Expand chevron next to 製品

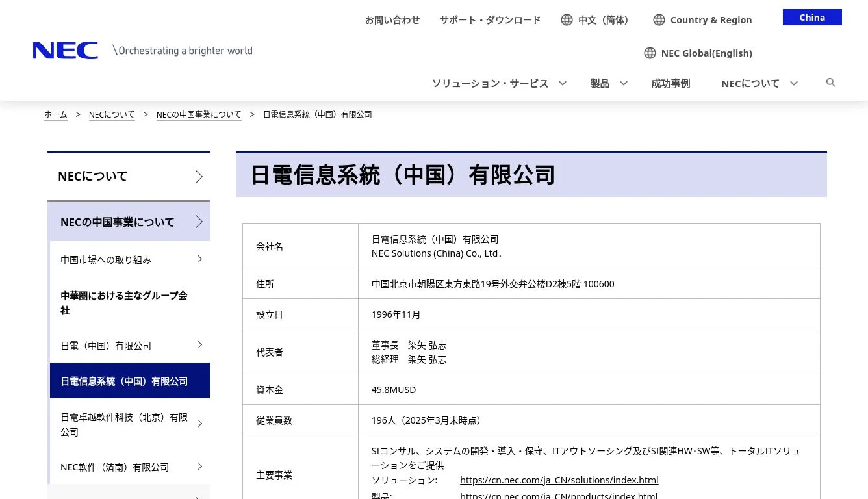(624, 83)
